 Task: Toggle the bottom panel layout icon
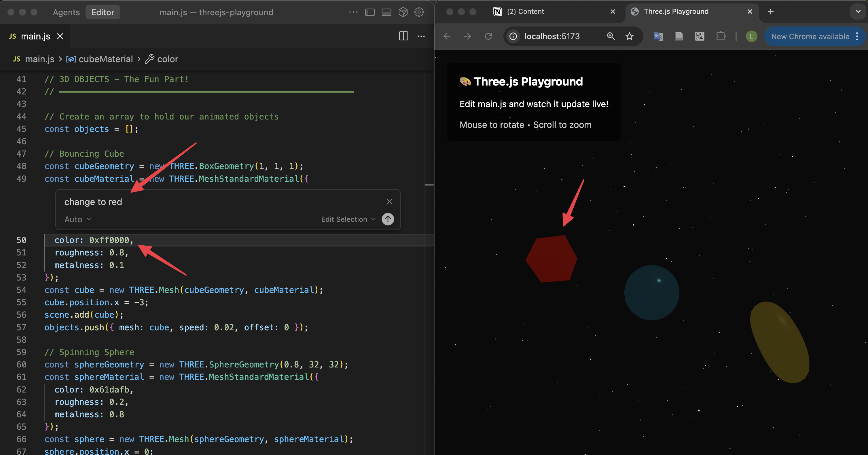coord(386,12)
